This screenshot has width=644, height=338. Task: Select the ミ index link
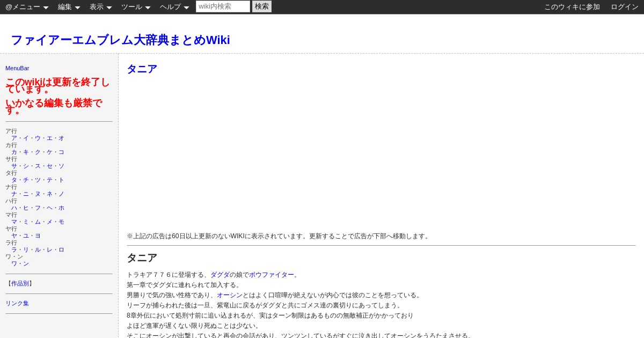(x=26, y=222)
